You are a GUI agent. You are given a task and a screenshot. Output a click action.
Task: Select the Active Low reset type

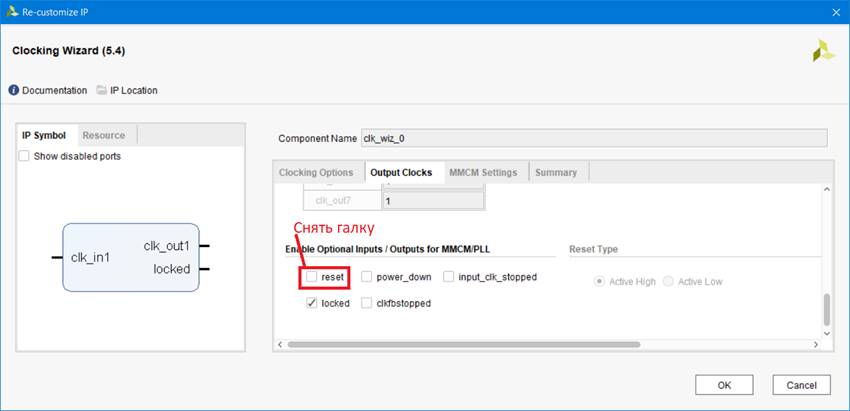click(669, 282)
